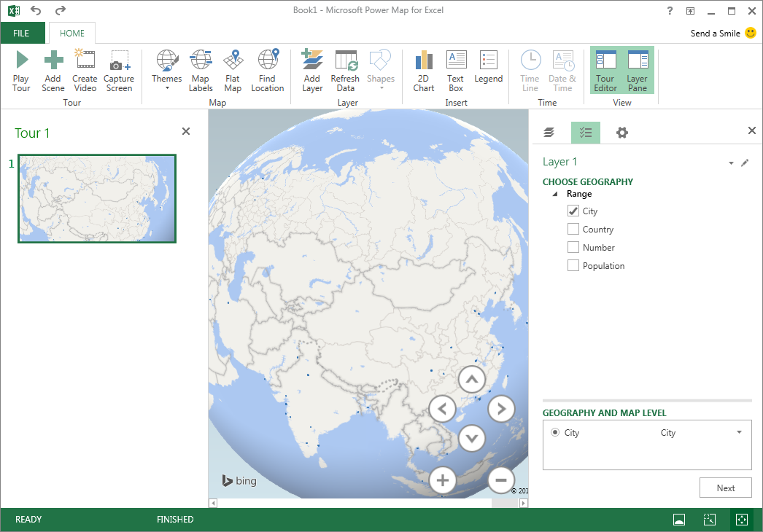Open the Themes gallery
763x532 pixels.
(167, 71)
